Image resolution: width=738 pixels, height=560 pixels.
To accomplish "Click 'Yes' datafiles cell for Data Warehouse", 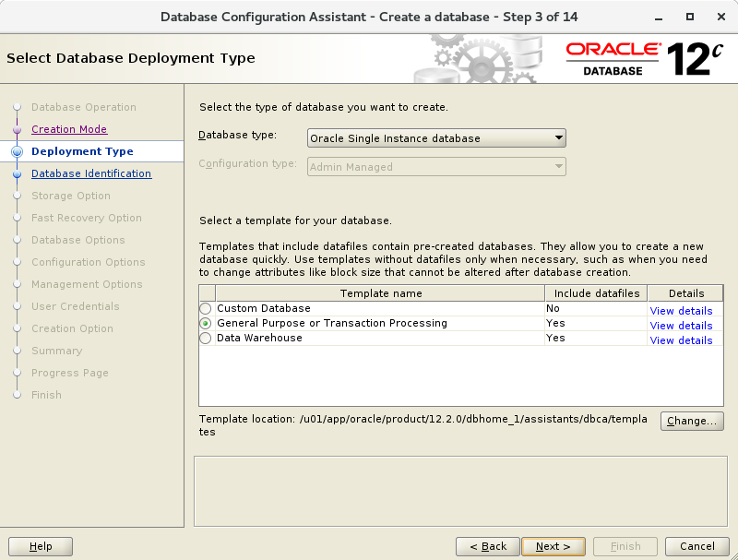I will point(596,338).
